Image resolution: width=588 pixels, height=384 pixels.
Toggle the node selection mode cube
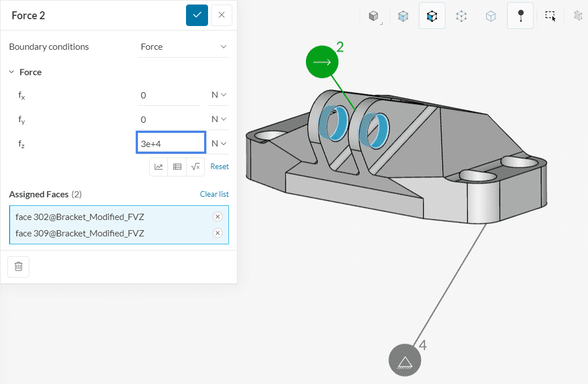(x=461, y=16)
